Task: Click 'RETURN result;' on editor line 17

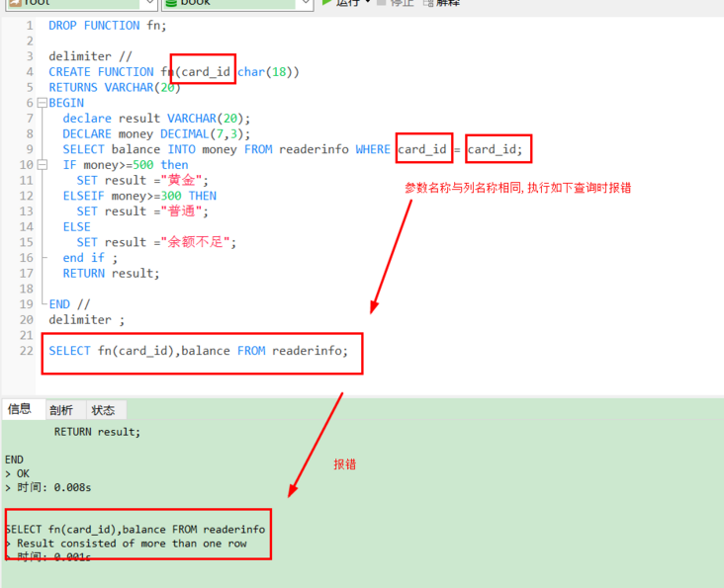Action: tap(112, 274)
